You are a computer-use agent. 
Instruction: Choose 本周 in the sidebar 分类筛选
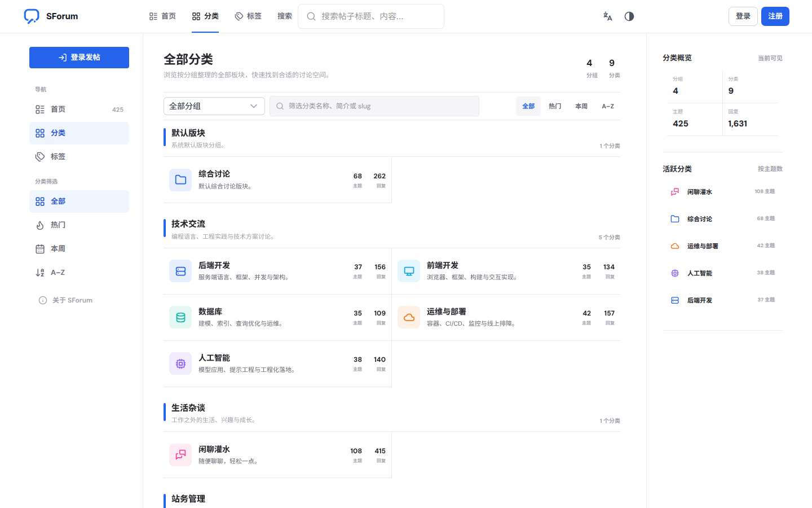(79, 249)
